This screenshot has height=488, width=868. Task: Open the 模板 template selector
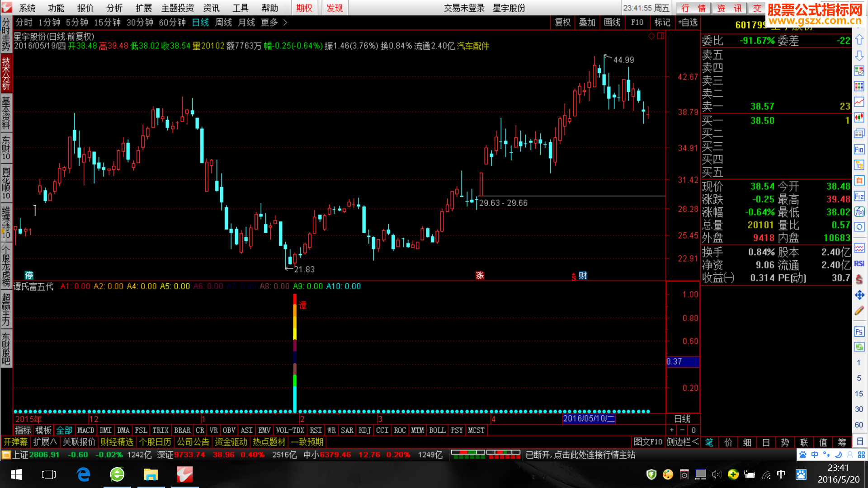pos(43,430)
